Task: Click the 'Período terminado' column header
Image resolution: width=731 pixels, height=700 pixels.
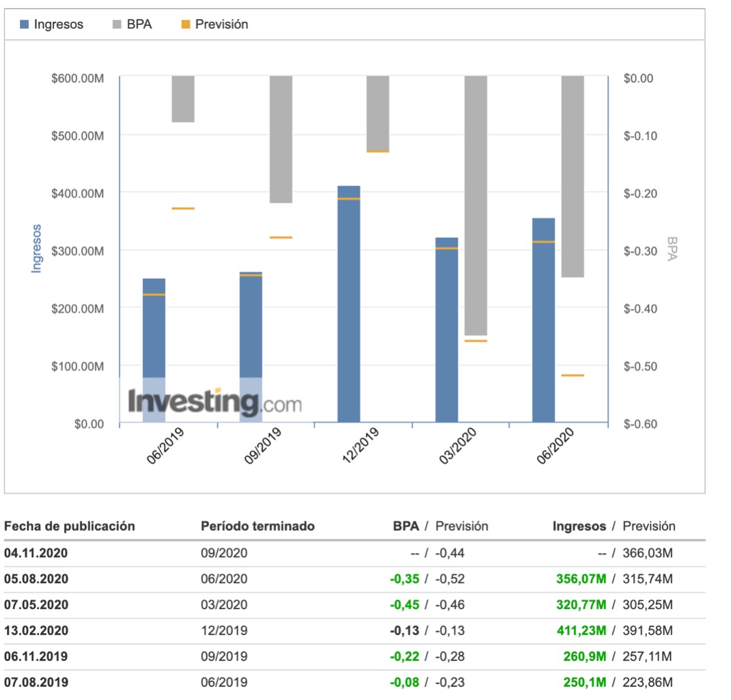Action: pyautogui.click(x=258, y=526)
